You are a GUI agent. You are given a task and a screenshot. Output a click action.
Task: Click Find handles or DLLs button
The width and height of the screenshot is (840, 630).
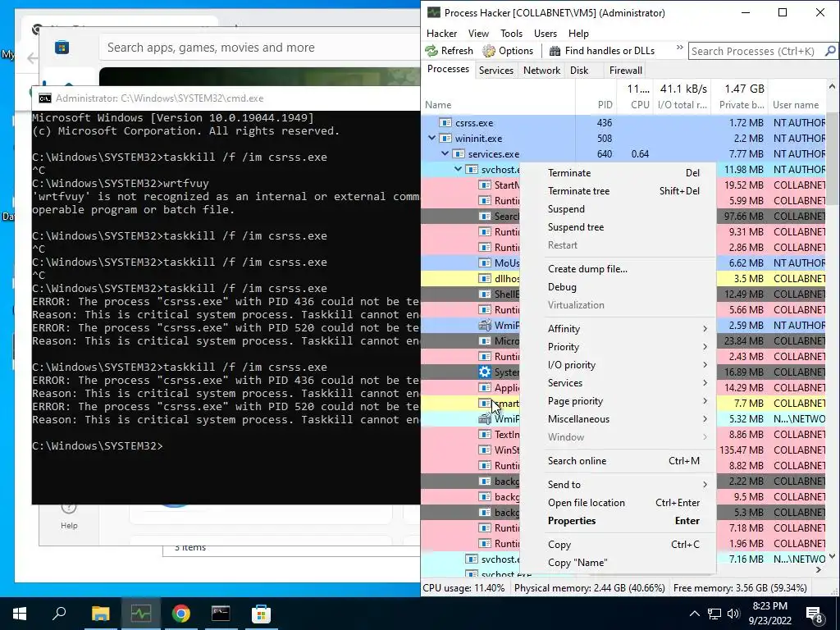tap(601, 51)
